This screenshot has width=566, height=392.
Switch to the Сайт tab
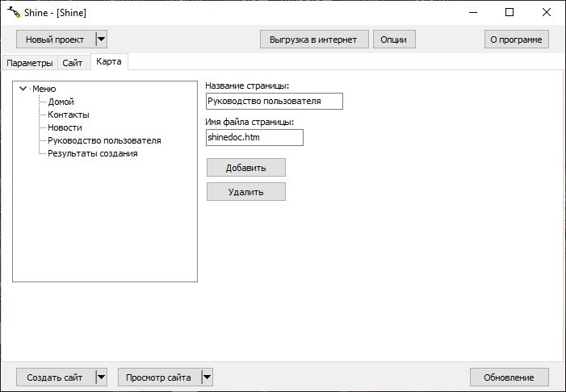[x=72, y=63]
